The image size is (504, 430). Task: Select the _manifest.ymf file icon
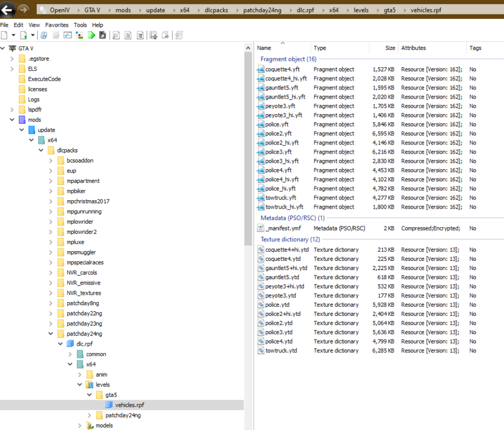tap(261, 228)
